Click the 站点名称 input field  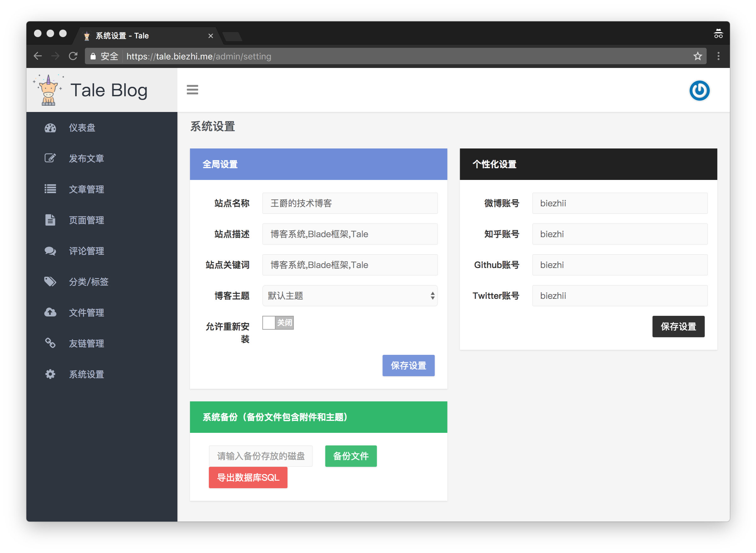point(350,203)
